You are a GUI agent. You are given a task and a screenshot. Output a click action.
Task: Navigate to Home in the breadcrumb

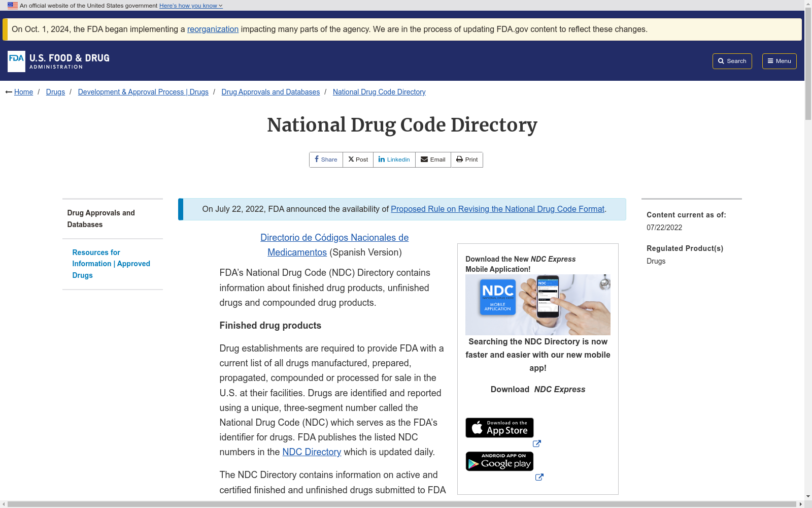click(x=23, y=92)
